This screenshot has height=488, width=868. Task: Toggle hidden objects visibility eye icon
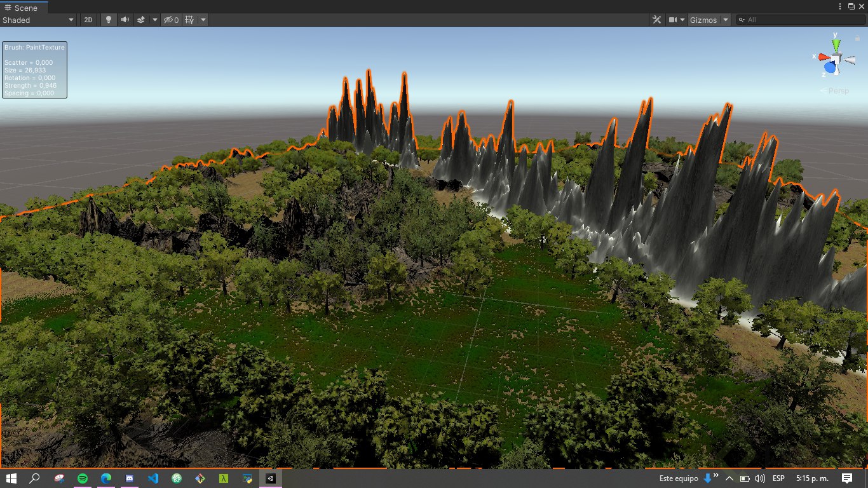(x=171, y=20)
